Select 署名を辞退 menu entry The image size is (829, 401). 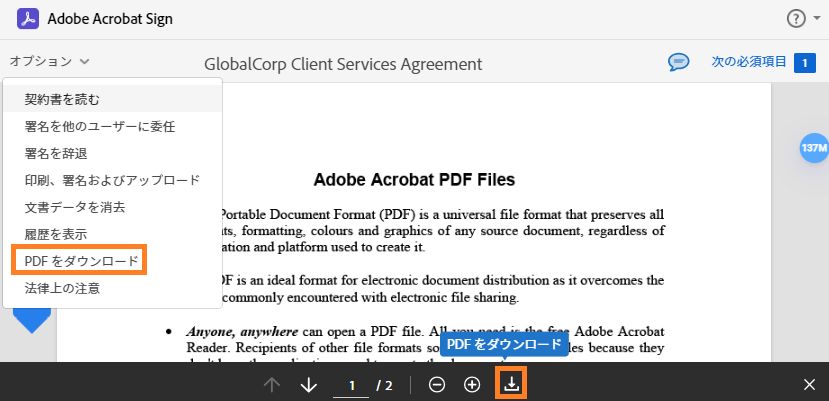[x=112, y=153]
